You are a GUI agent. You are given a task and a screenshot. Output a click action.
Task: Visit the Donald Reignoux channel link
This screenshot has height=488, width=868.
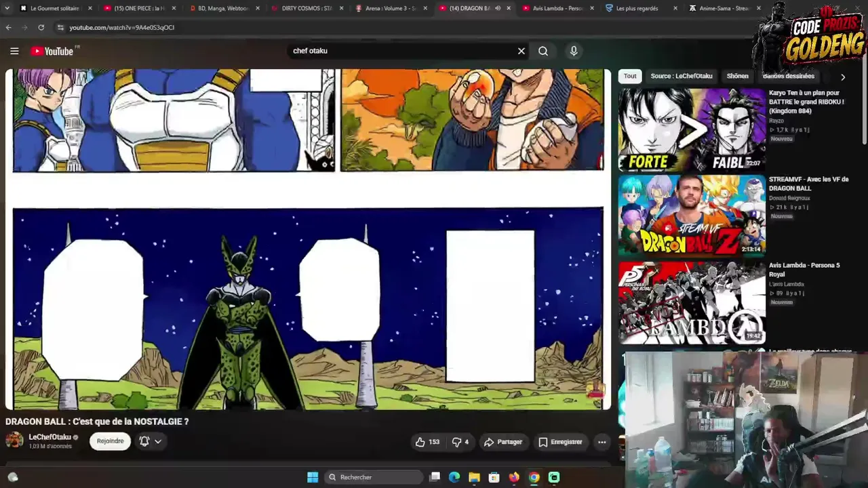[x=789, y=198]
